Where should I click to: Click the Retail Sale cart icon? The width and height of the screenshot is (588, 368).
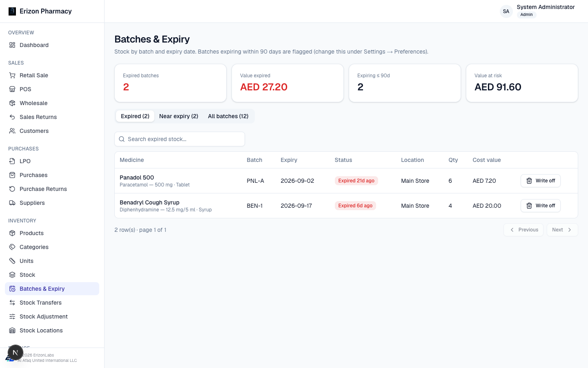click(x=12, y=75)
